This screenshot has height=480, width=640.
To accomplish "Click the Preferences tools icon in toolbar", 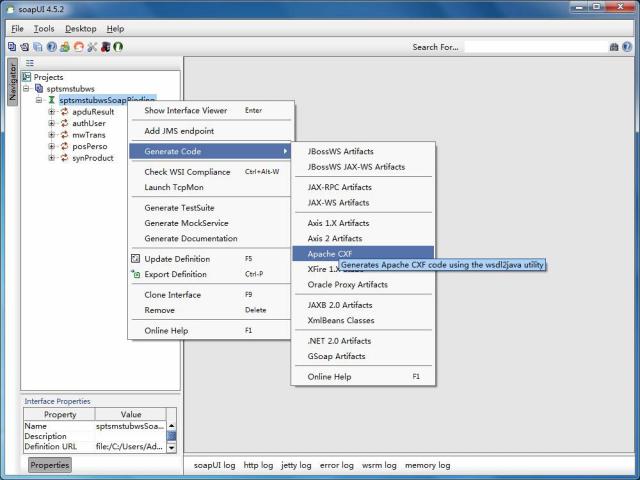I will tap(92, 46).
